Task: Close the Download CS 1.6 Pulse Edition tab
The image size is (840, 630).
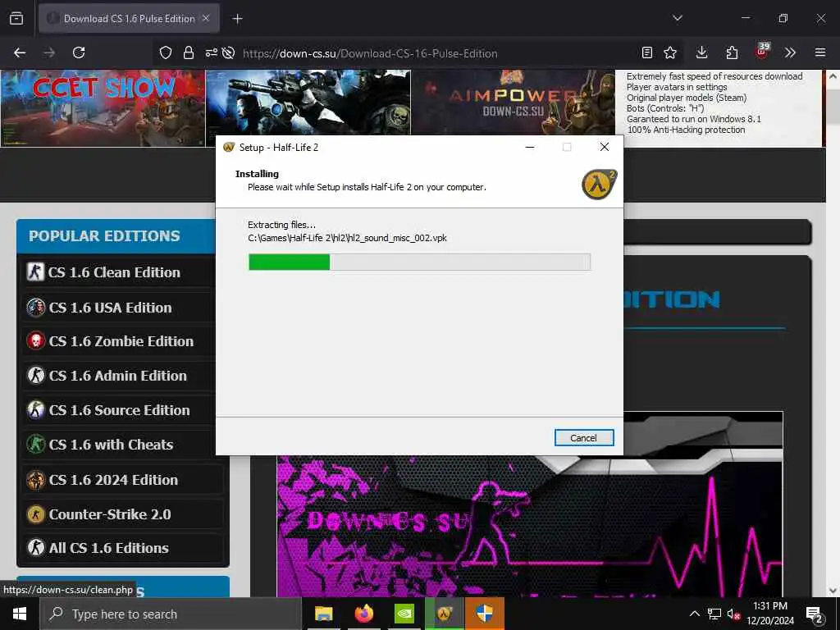Action: pyautogui.click(x=206, y=18)
